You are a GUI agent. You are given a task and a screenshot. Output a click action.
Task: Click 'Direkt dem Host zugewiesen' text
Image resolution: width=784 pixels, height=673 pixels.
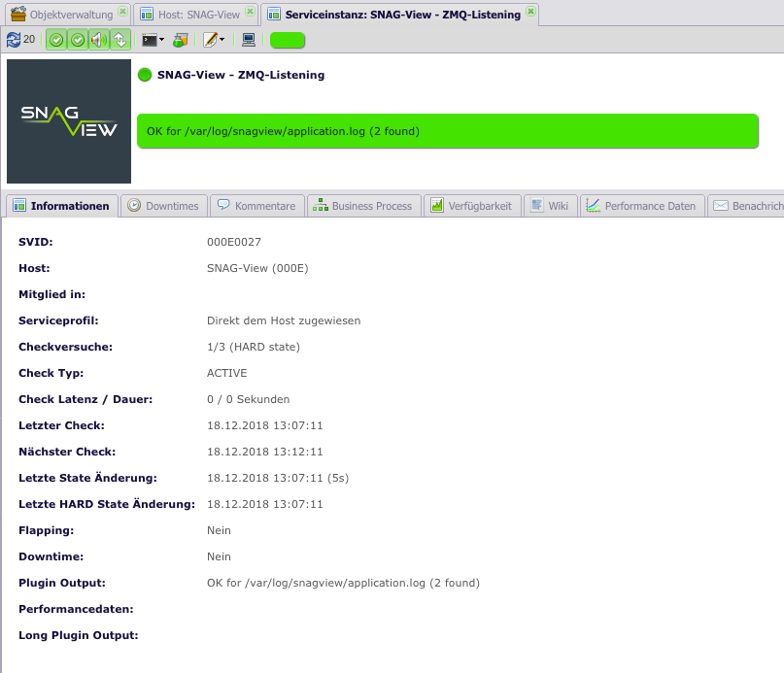284,320
